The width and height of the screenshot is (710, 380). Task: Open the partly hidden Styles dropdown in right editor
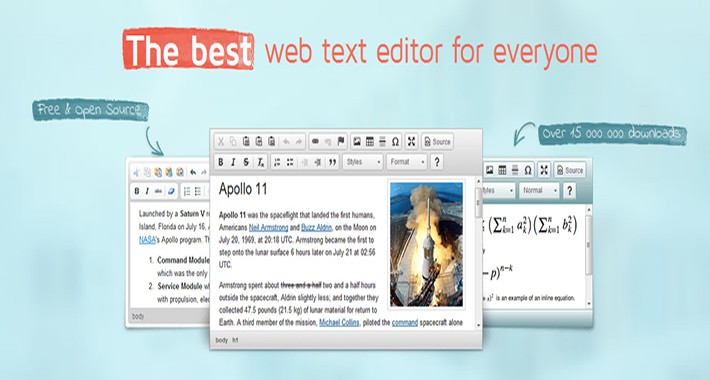coord(499,191)
